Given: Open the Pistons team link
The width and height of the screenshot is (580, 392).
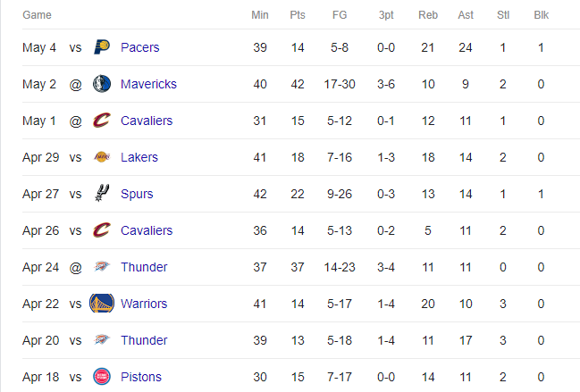Looking at the screenshot, I should coord(141,377).
